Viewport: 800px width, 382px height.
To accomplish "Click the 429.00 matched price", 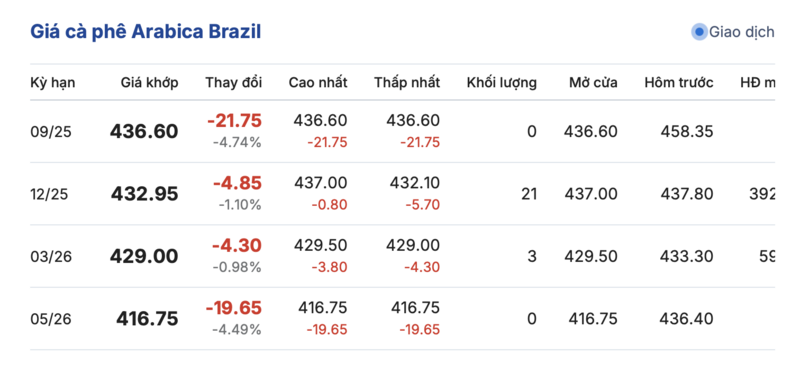I will point(144,257).
